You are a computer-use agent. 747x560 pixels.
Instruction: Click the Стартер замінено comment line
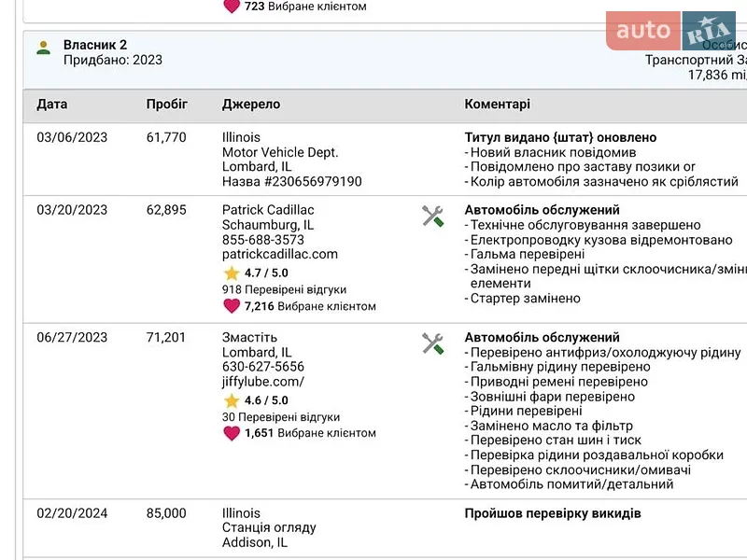click(x=525, y=299)
